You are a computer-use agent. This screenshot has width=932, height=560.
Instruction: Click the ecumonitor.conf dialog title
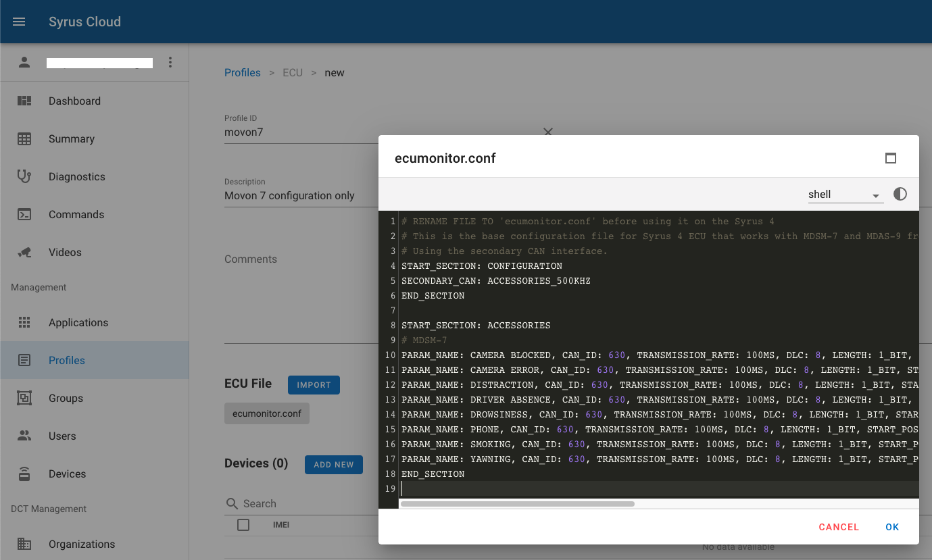(x=445, y=158)
